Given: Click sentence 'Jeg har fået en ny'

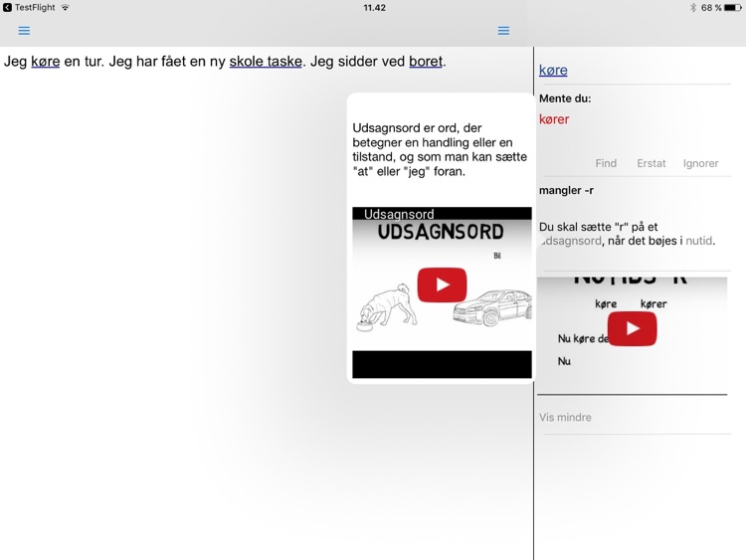Looking at the screenshot, I should coord(166,62).
